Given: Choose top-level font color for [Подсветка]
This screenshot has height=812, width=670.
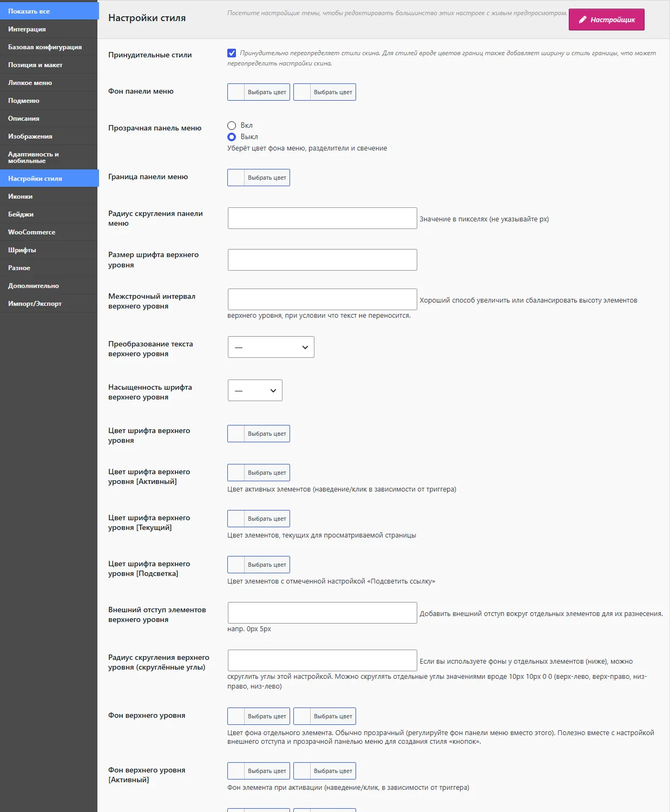Looking at the screenshot, I should click(259, 565).
